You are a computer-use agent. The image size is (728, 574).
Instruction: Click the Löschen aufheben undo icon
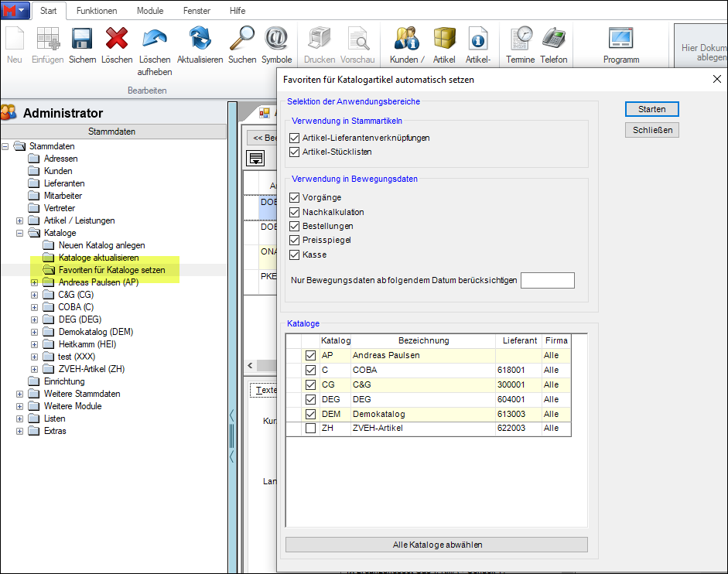pos(155,39)
